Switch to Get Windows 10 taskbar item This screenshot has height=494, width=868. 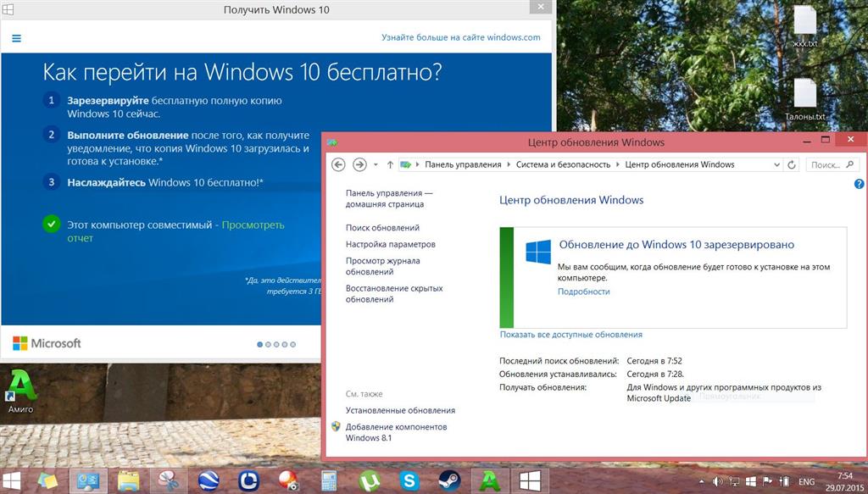pos(530,480)
